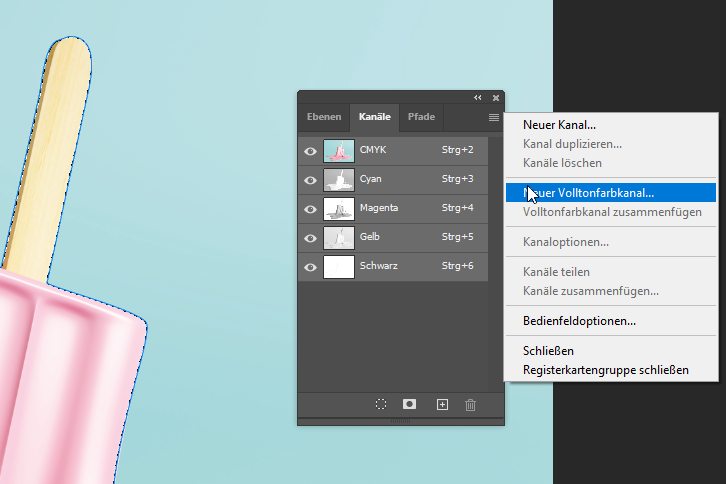726x484 pixels.
Task: Collapse panel with double-arrow icon
Action: [x=478, y=98]
